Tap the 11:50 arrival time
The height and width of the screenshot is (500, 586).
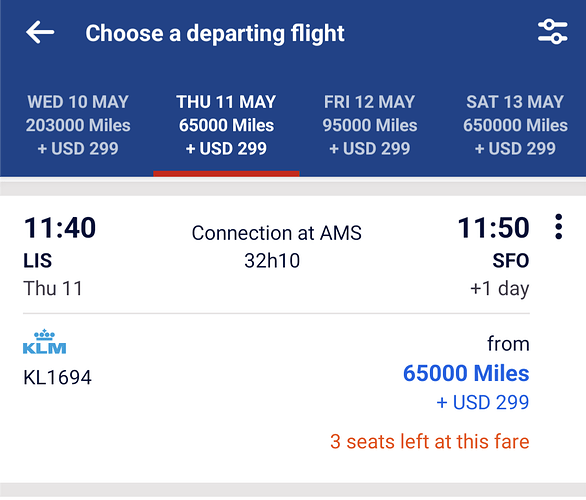[x=493, y=228]
